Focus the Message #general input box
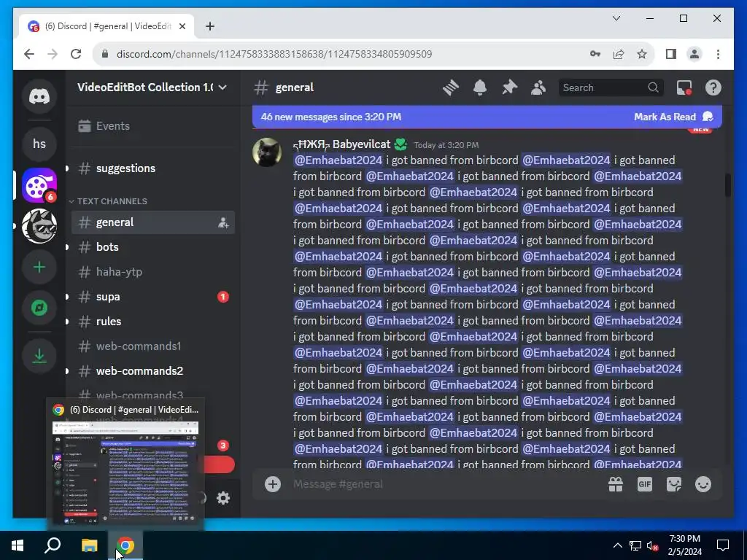Viewport: 747px width, 560px height. 443,484
